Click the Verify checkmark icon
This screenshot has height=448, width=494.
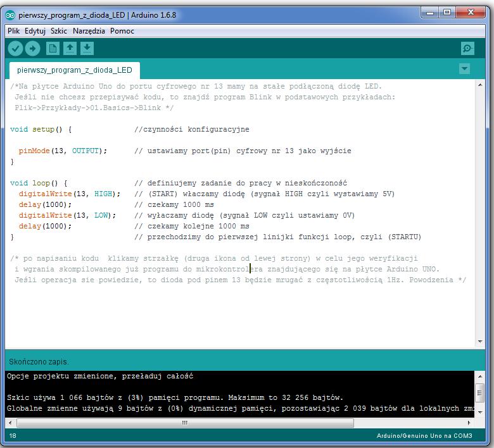[15, 49]
